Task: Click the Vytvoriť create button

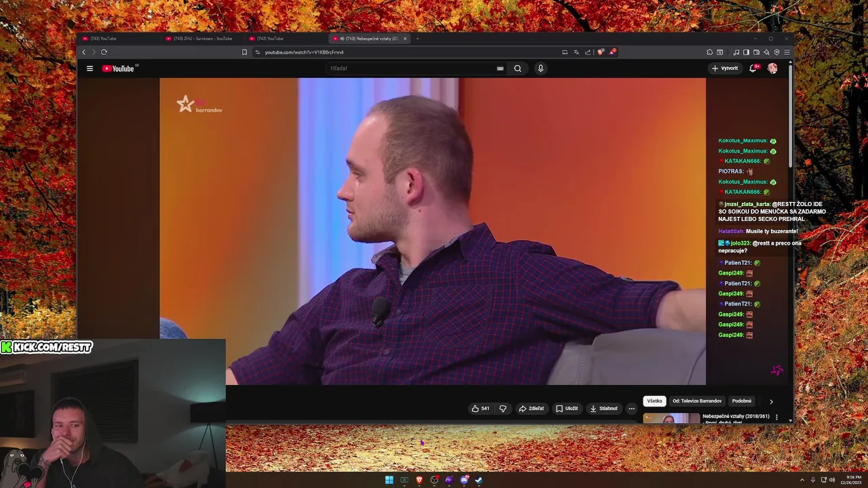Action: click(725, 68)
